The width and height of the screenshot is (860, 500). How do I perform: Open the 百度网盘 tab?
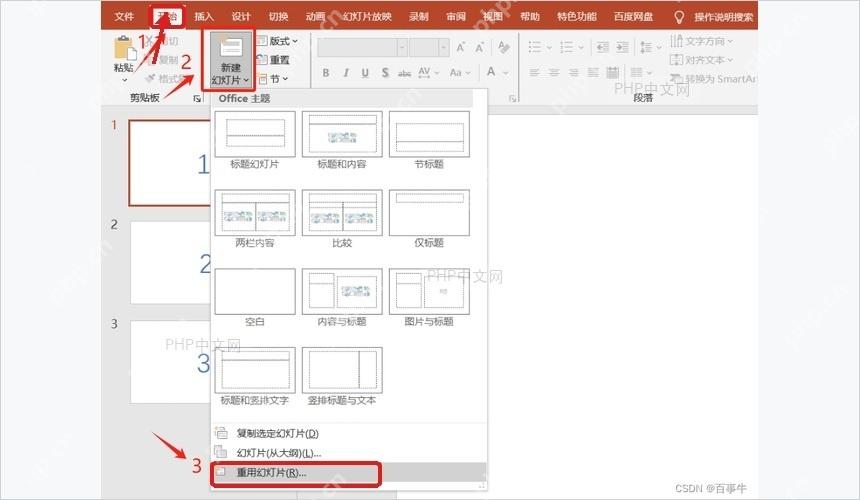coord(633,16)
